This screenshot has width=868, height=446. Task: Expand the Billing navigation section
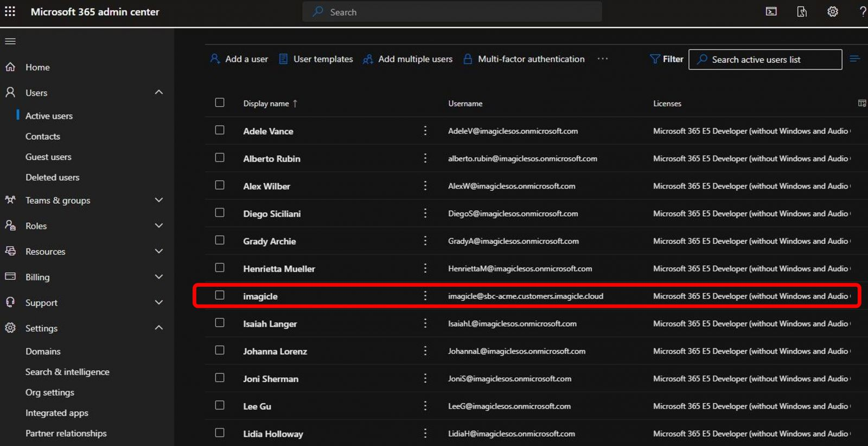[x=158, y=277]
